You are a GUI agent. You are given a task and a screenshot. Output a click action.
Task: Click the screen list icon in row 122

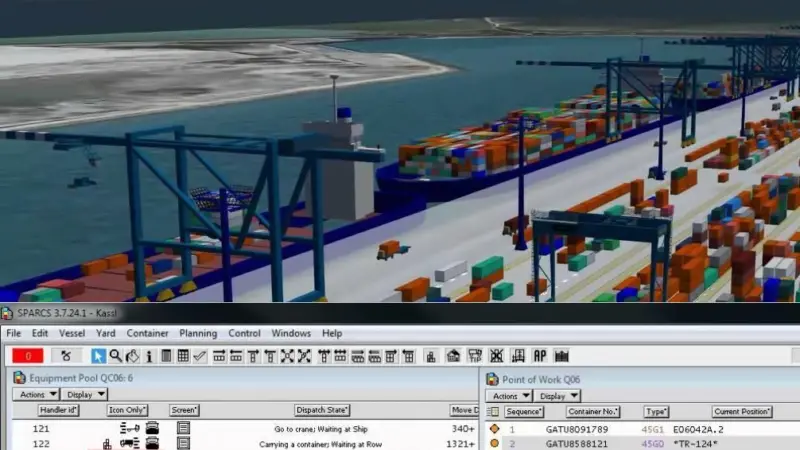(x=183, y=443)
